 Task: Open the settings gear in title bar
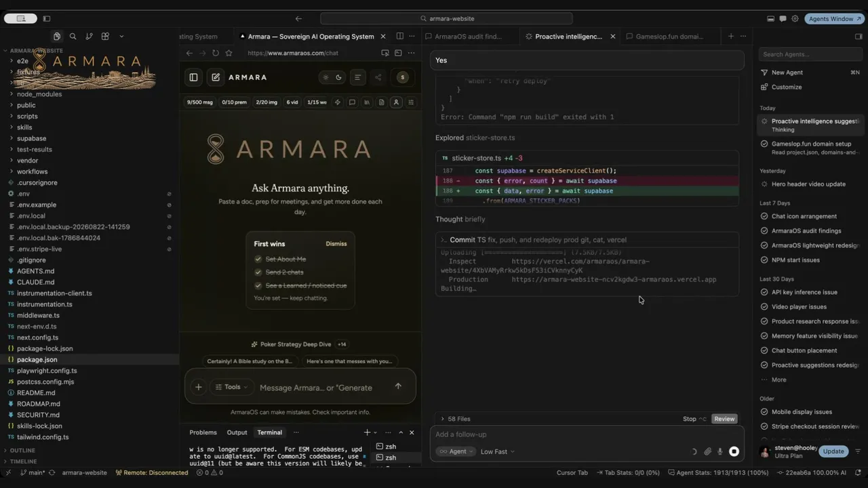tap(795, 19)
